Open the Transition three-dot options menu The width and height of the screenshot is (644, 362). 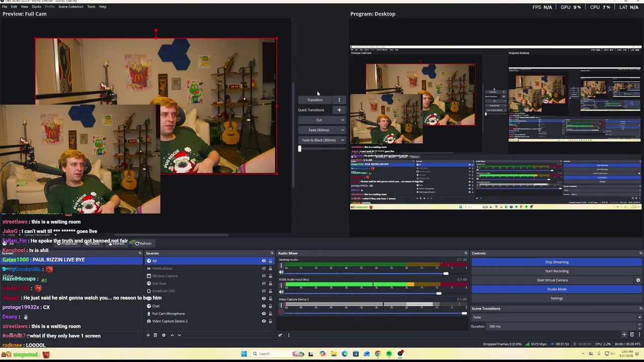(339, 100)
